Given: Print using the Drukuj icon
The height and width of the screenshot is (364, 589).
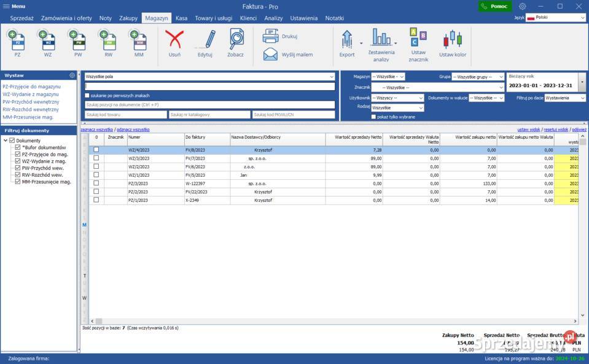Looking at the screenshot, I should [271, 36].
